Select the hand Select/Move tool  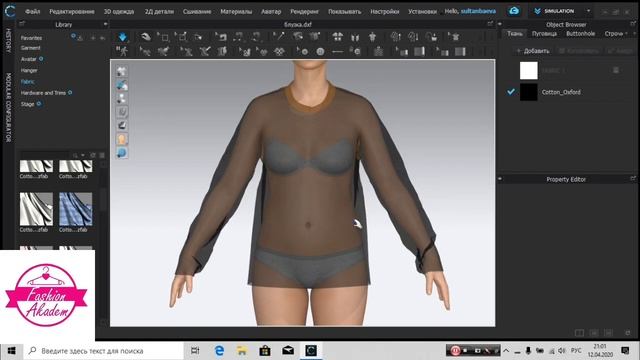pos(146,37)
